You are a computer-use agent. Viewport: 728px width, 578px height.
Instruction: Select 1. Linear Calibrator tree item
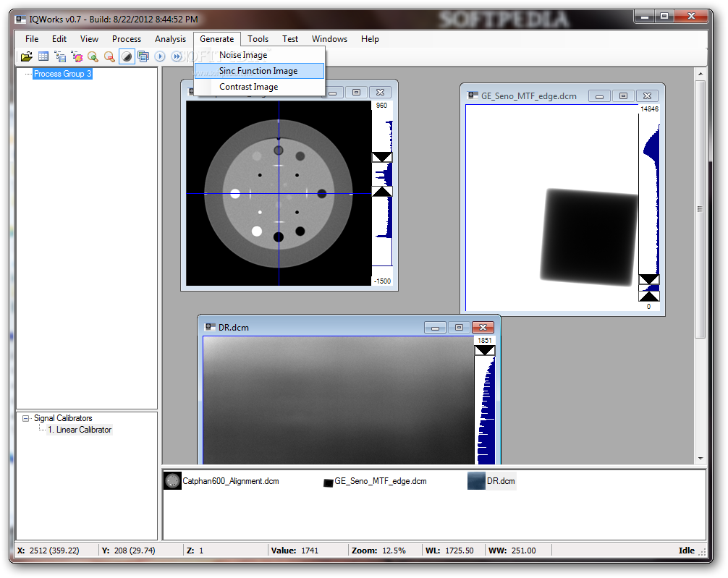pyautogui.click(x=80, y=430)
